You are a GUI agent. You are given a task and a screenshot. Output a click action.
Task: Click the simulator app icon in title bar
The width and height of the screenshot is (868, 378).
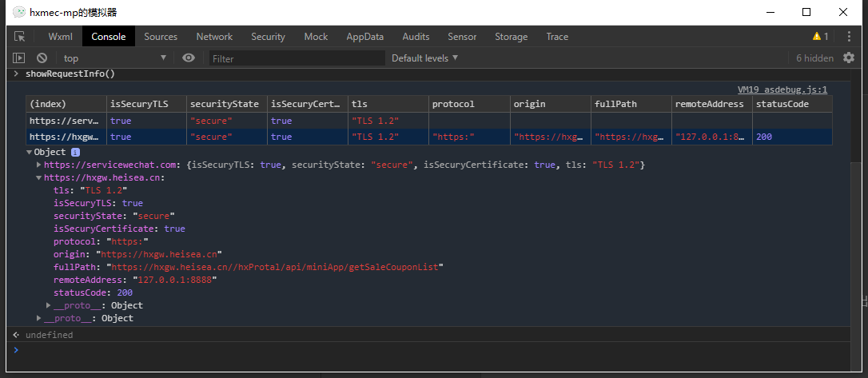19,12
